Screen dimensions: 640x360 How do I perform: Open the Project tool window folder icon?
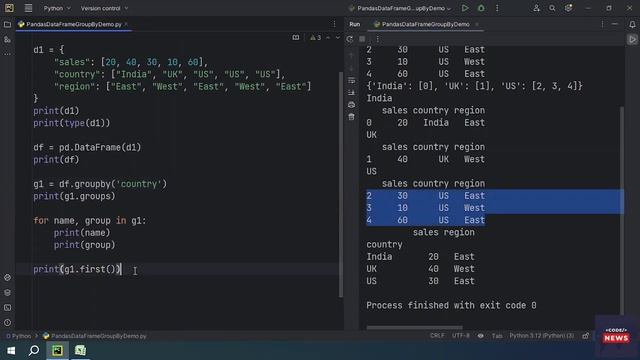7,24
